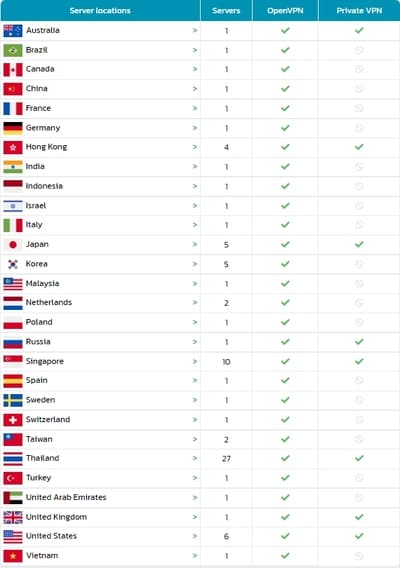Select the Switzerland flag icon

tap(13, 420)
